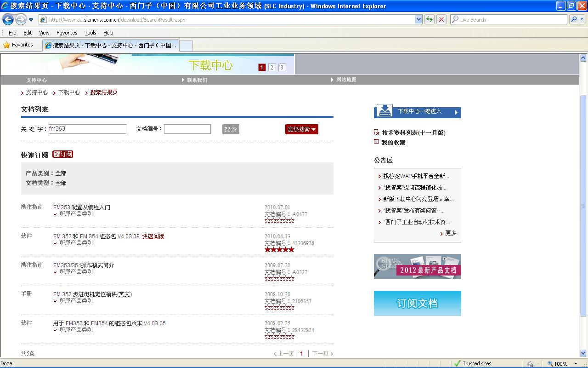
Task: Open the recent pages dropdown near Back button
Action: click(x=31, y=20)
